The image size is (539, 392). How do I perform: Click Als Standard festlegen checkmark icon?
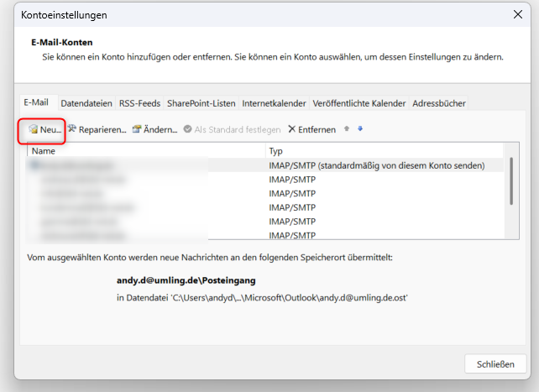[x=187, y=130]
